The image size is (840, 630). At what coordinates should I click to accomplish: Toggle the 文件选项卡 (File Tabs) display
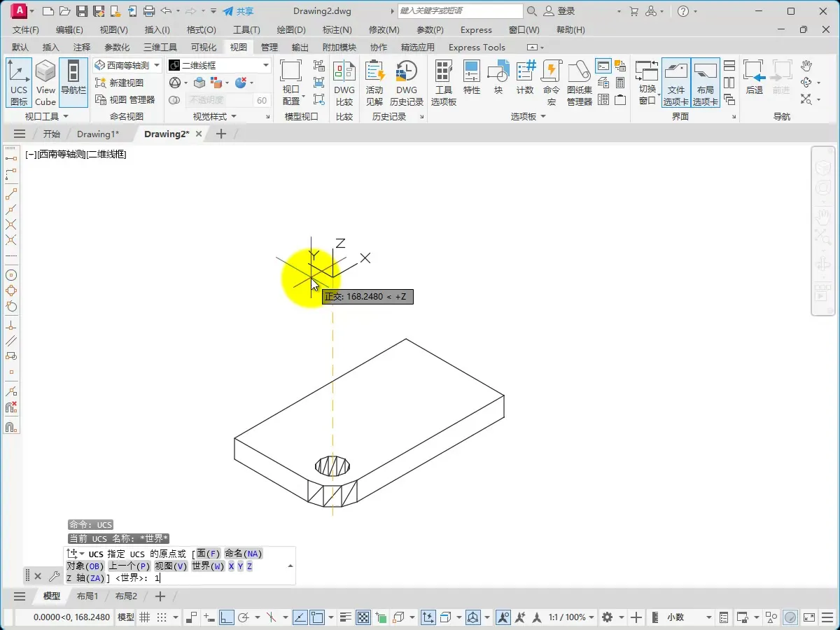click(x=675, y=82)
